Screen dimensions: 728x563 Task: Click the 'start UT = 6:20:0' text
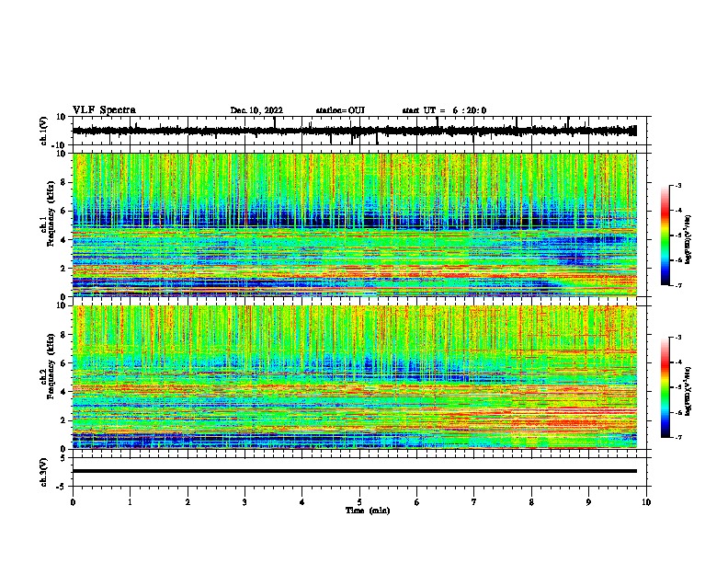pos(444,110)
